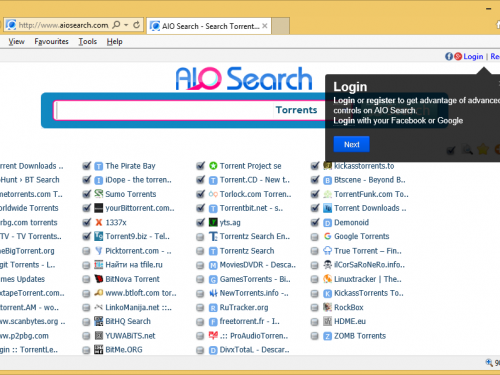Click the Torrentz Search En icon

213,236
